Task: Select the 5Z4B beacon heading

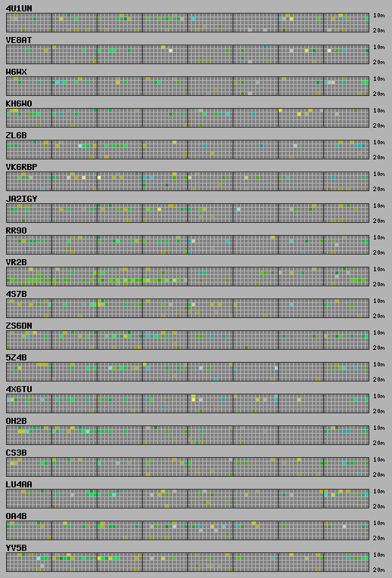Action: point(16,357)
